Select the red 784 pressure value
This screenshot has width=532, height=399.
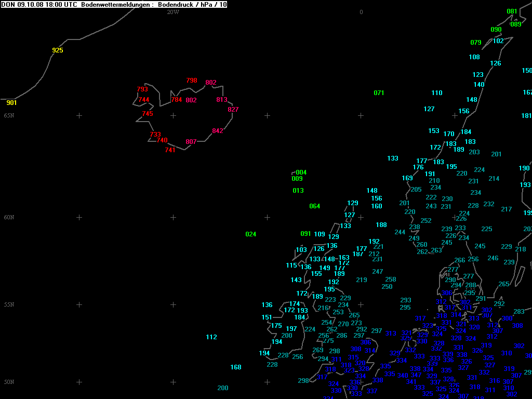[x=177, y=100]
